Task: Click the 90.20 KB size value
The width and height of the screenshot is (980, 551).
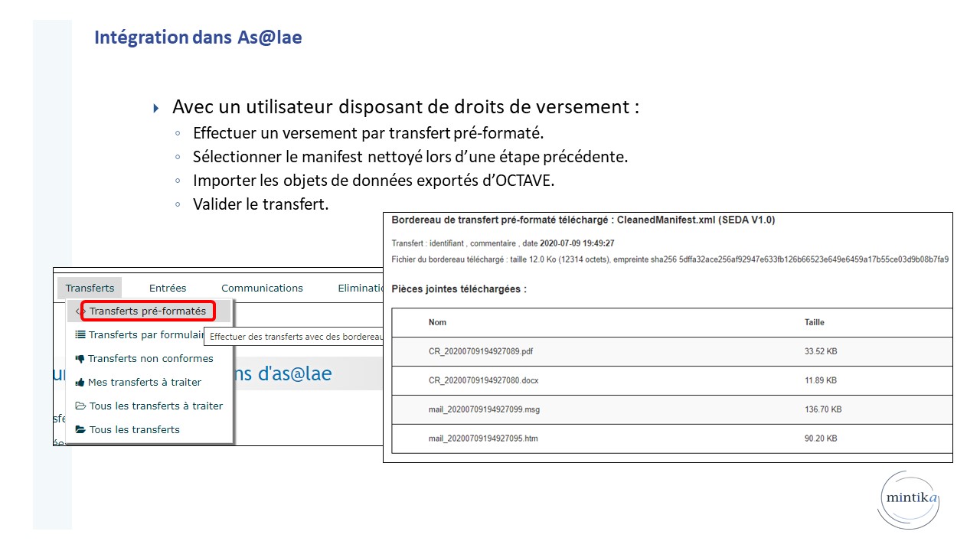Action: click(821, 439)
